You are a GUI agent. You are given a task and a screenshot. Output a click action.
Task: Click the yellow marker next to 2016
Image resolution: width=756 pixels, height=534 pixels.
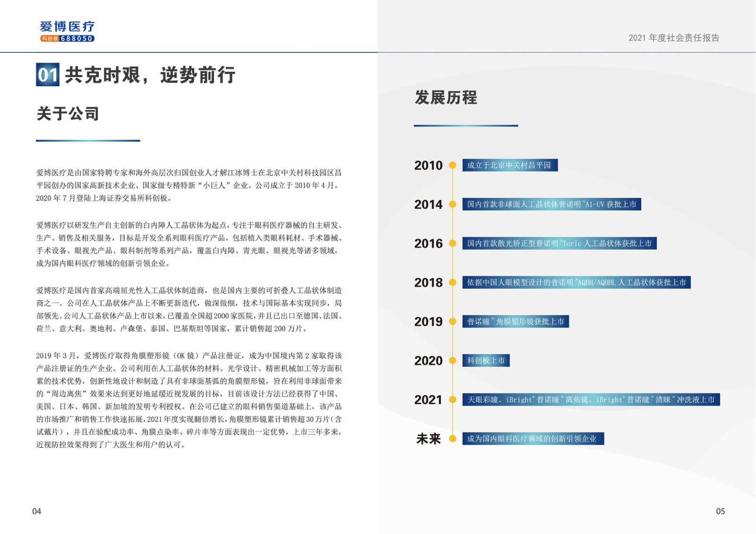452,244
